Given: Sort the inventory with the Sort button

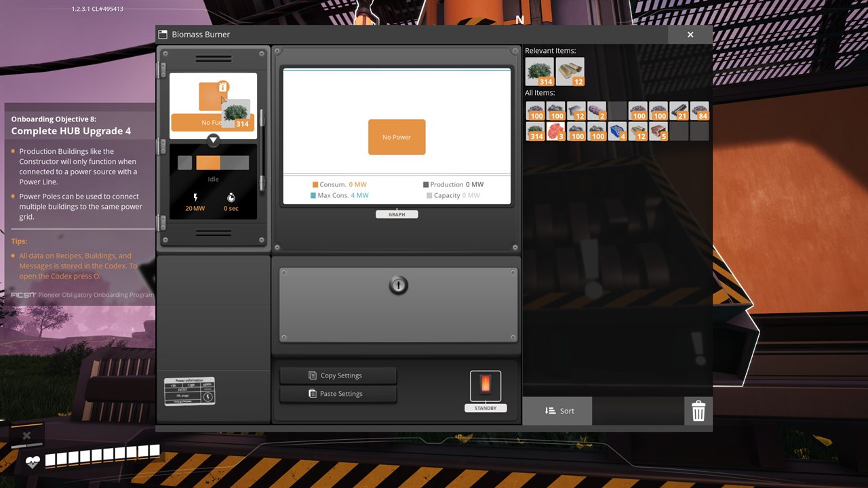Looking at the screenshot, I should [557, 411].
